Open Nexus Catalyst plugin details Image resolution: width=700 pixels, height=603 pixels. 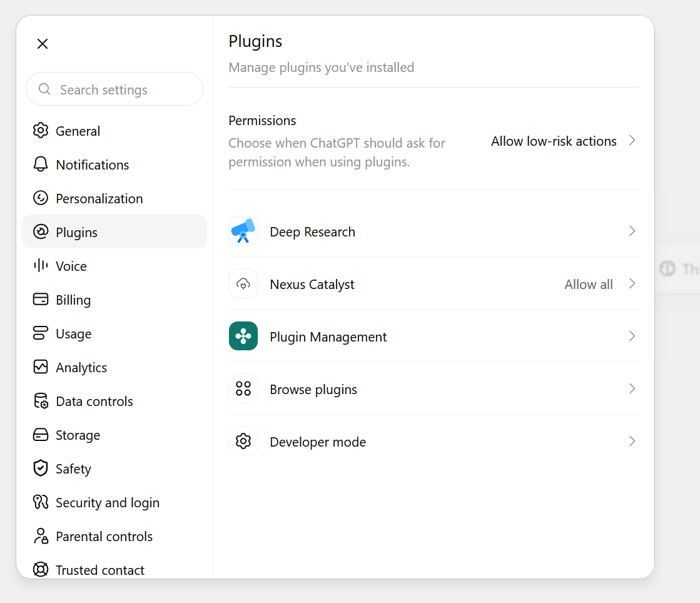(434, 284)
